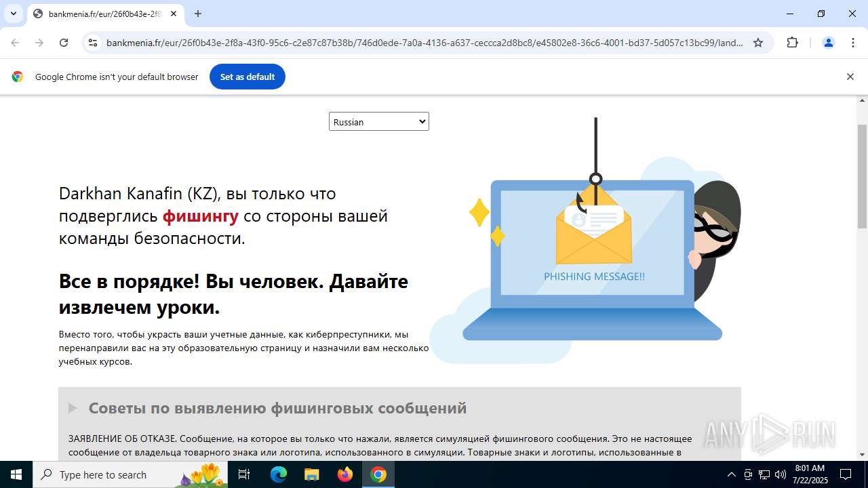
Task: Open Chrome three-dot menu
Action: tap(853, 43)
